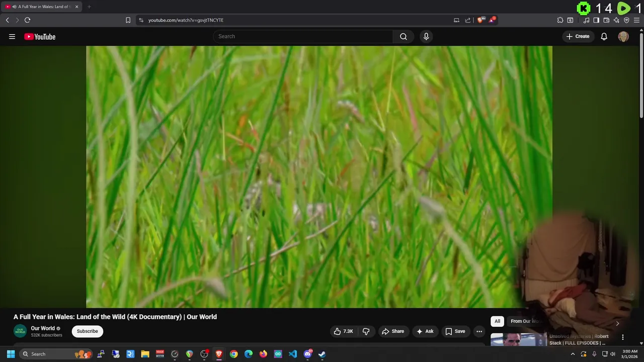Open Steam from the taskbar
The image size is (644, 362).
pos(322,354)
